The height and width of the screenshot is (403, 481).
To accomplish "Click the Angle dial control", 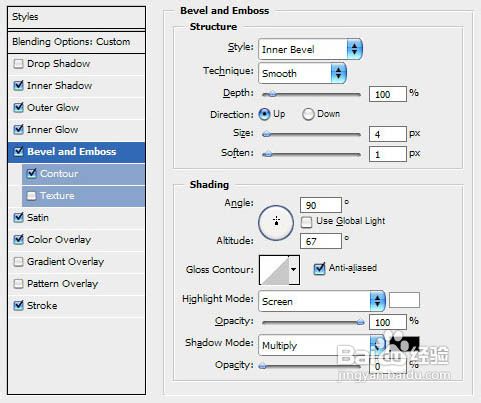I will (x=276, y=223).
